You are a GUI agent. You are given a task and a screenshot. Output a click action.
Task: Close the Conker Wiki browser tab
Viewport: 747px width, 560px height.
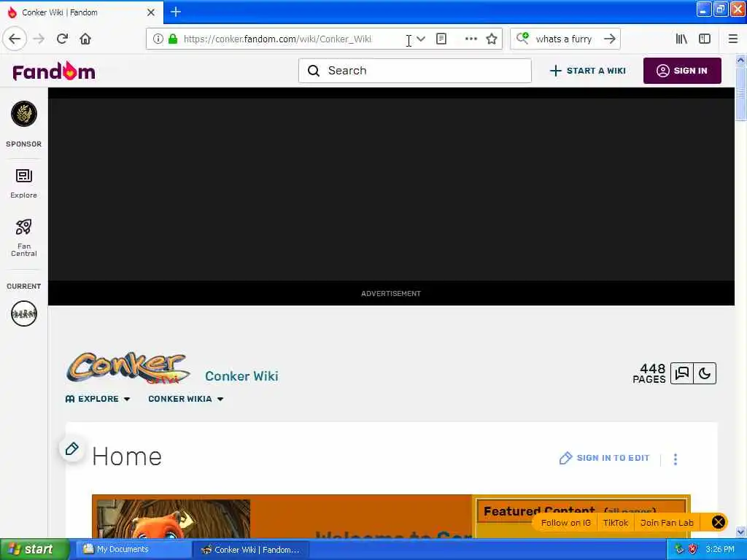[x=151, y=12]
